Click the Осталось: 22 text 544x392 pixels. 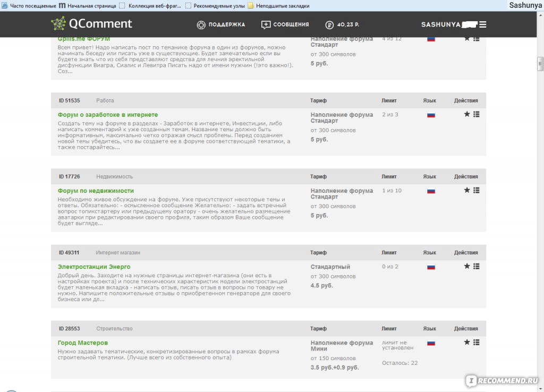point(400,363)
